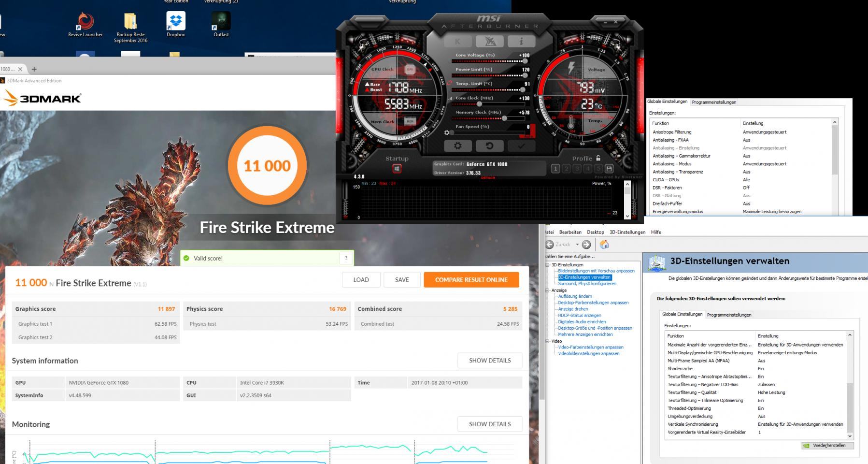Open the Bearbeiten menu
This screenshot has height=464, width=868.
click(x=570, y=232)
